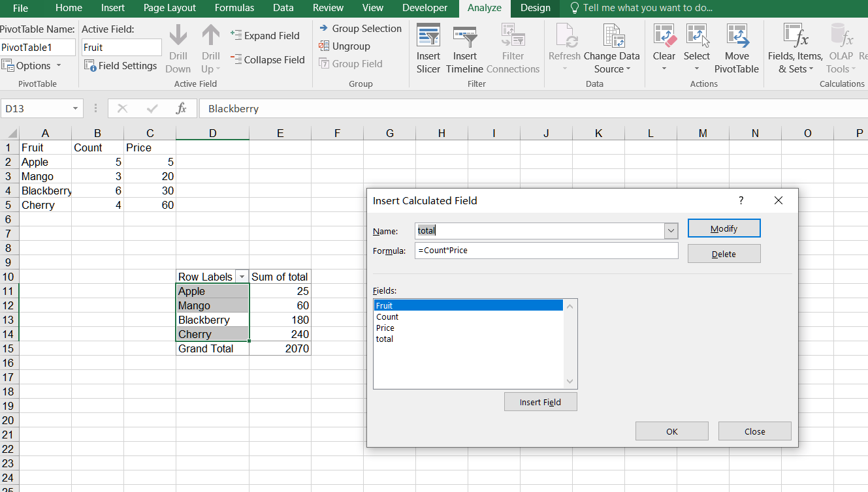Expand the calculated field Name dropdown
Viewport: 868px width, 492px height.
670,230
